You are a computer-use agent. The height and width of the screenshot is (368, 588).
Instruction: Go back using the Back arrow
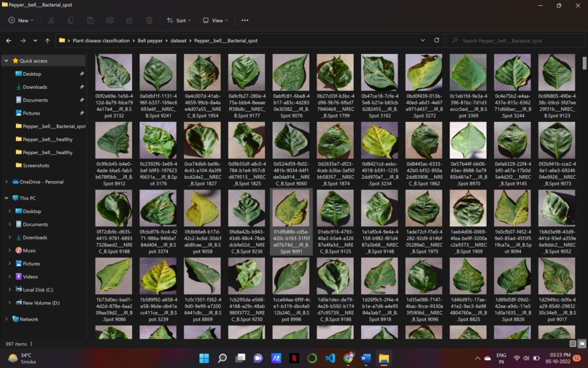9,41
